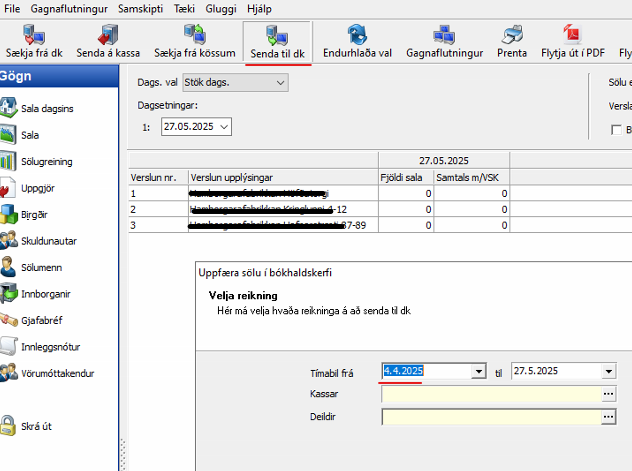
Task: Click the browse button beside Kassar field
Action: 607,394
